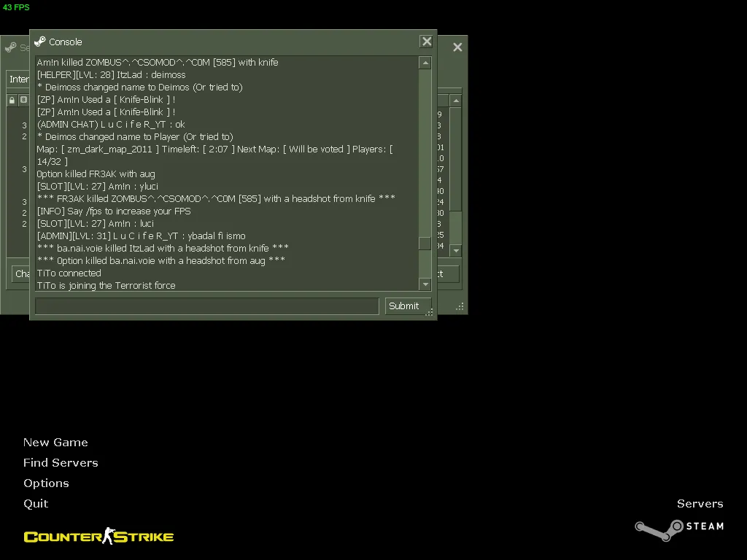Image resolution: width=747 pixels, height=560 pixels.
Task: Click 'TiTo is joining the Terrorist force' line
Action: click(107, 285)
